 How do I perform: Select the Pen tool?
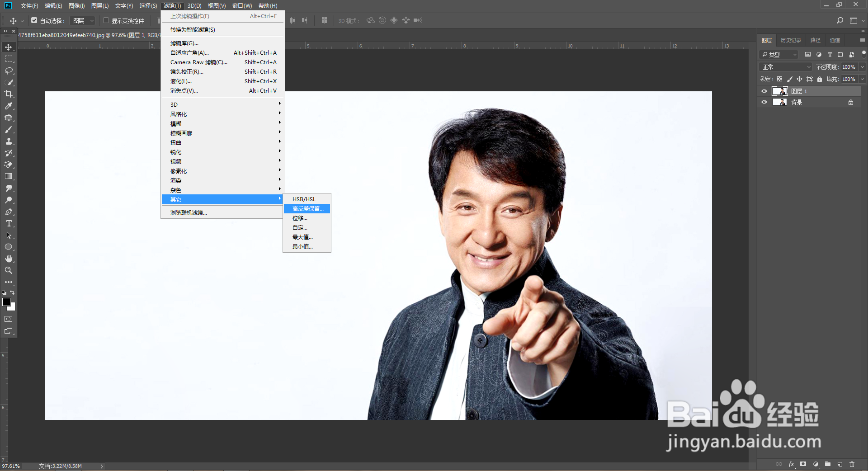(x=9, y=212)
